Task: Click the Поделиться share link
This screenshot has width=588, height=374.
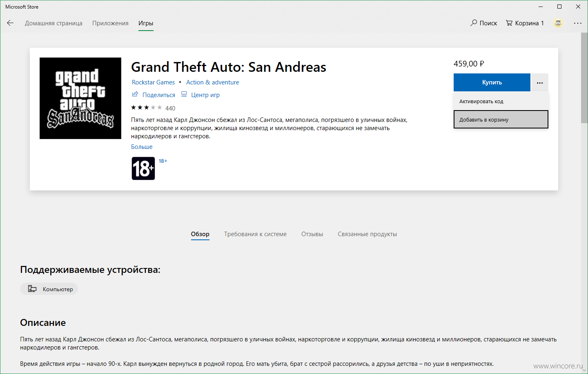Action: pos(154,95)
